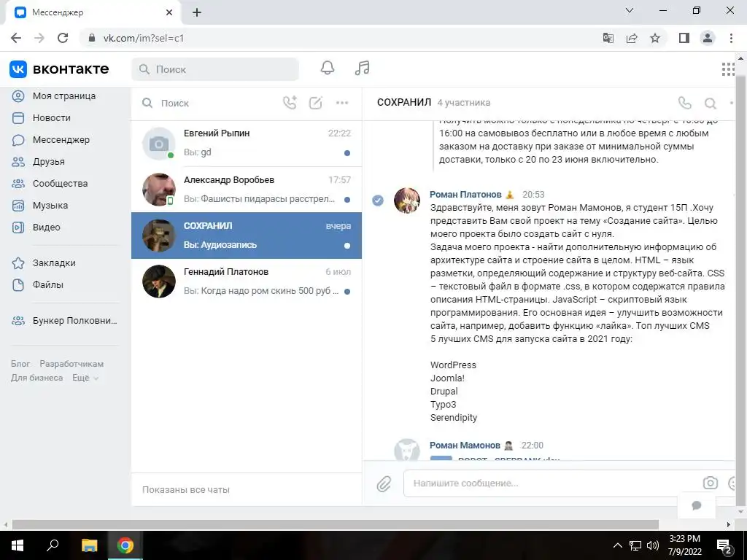Open a new browser tab
Viewport: 747px width, 560px height.
[x=197, y=13]
